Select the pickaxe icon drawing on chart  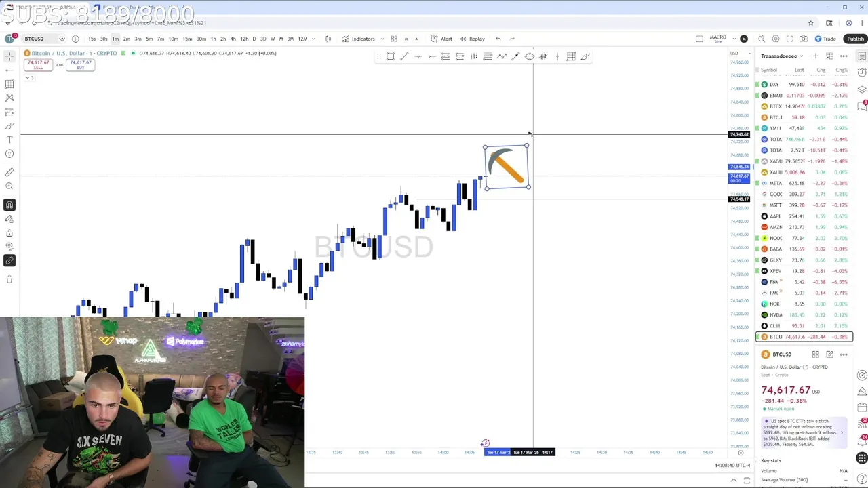(x=507, y=167)
